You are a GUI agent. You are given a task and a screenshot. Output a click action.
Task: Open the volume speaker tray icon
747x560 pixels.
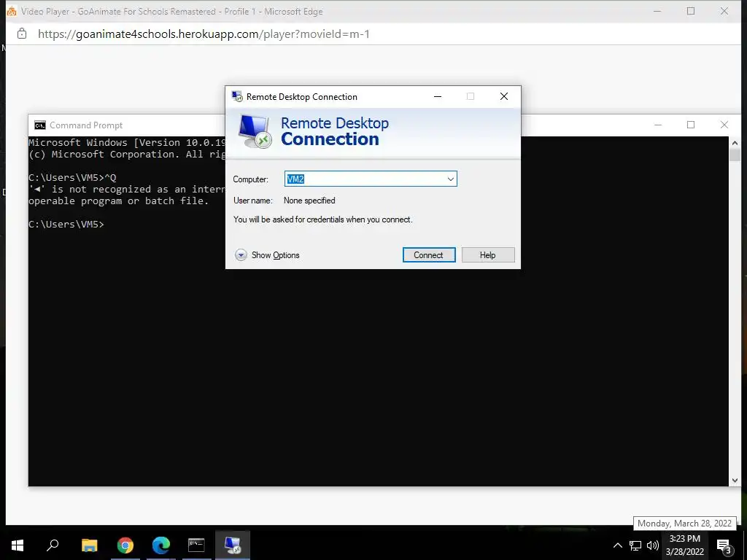coord(653,545)
